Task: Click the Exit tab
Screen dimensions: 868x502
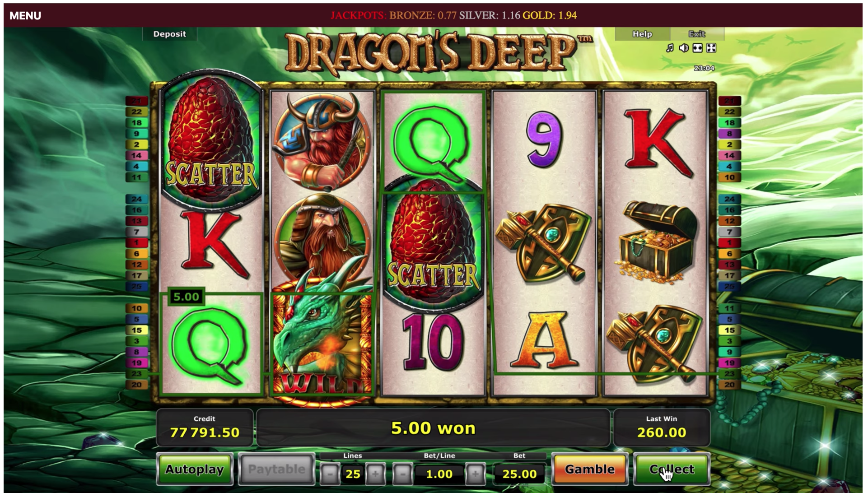Action: click(x=697, y=34)
